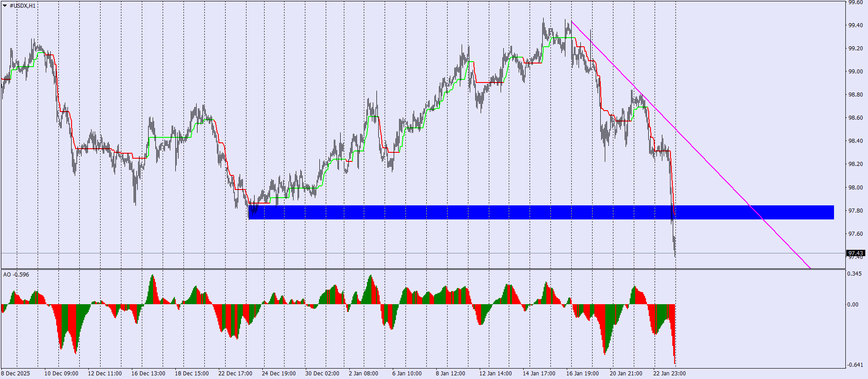The image size is (868, 379).
Task: Click the 97.80 price axis label
Action: coord(855,210)
